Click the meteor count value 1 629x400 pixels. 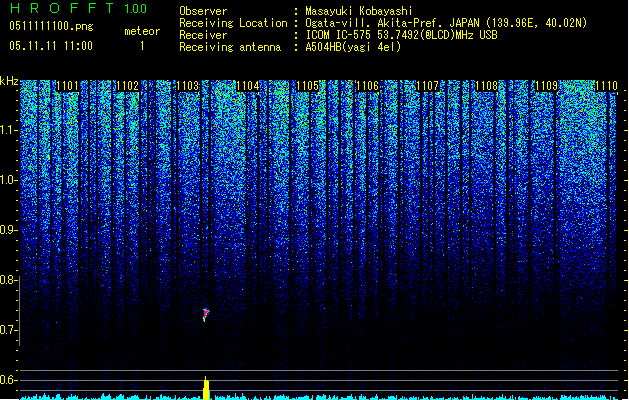[142, 46]
